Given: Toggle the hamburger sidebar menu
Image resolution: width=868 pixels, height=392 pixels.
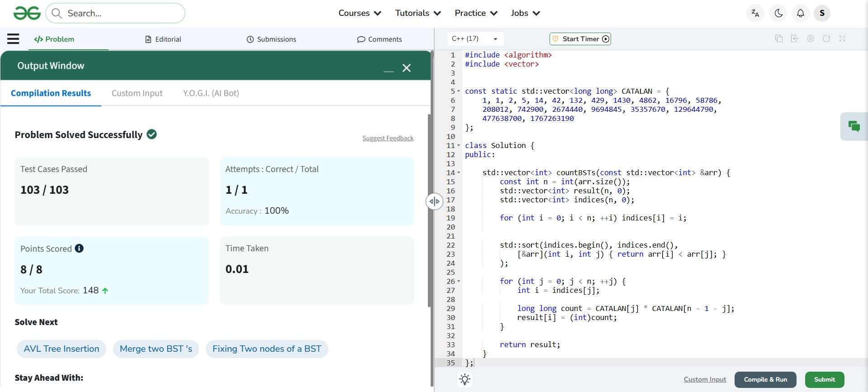Looking at the screenshot, I should (x=13, y=39).
